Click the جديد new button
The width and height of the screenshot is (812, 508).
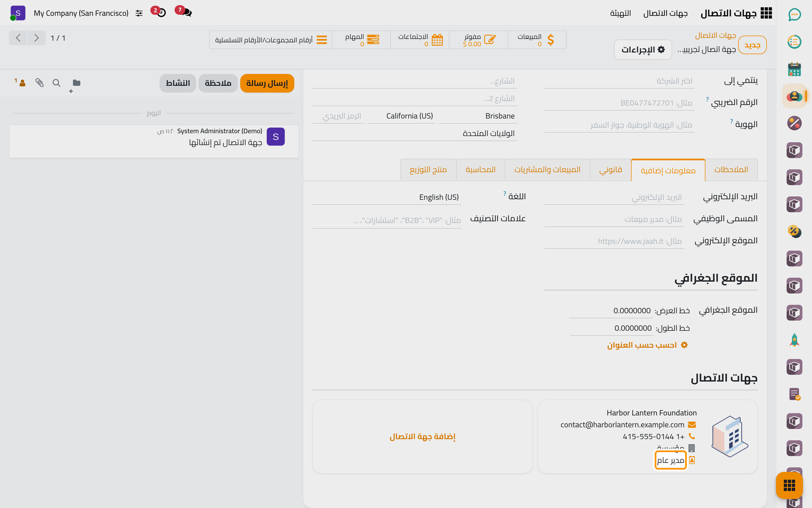pyautogui.click(x=752, y=45)
